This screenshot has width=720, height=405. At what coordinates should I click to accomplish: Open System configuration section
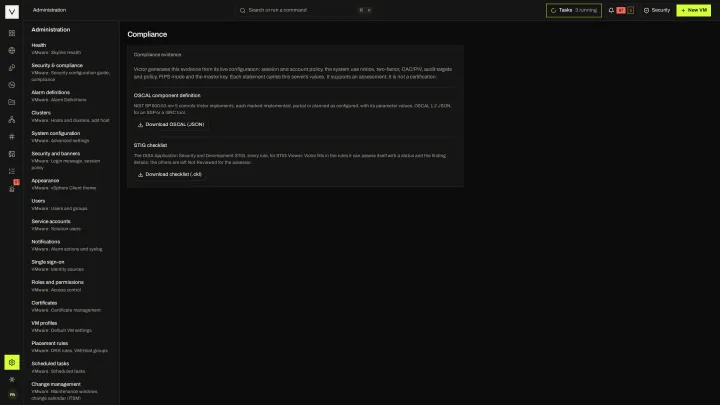point(71,137)
